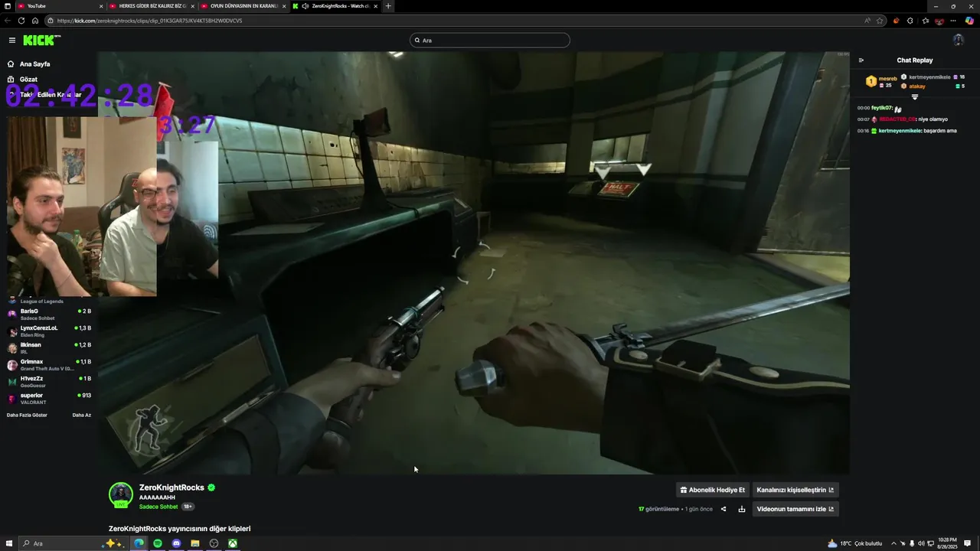This screenshot has width=980, height=551.
Task: Switch to OYUN DÜNYASININ EN KARANLIK tab
Action: (x=243, y=6)
